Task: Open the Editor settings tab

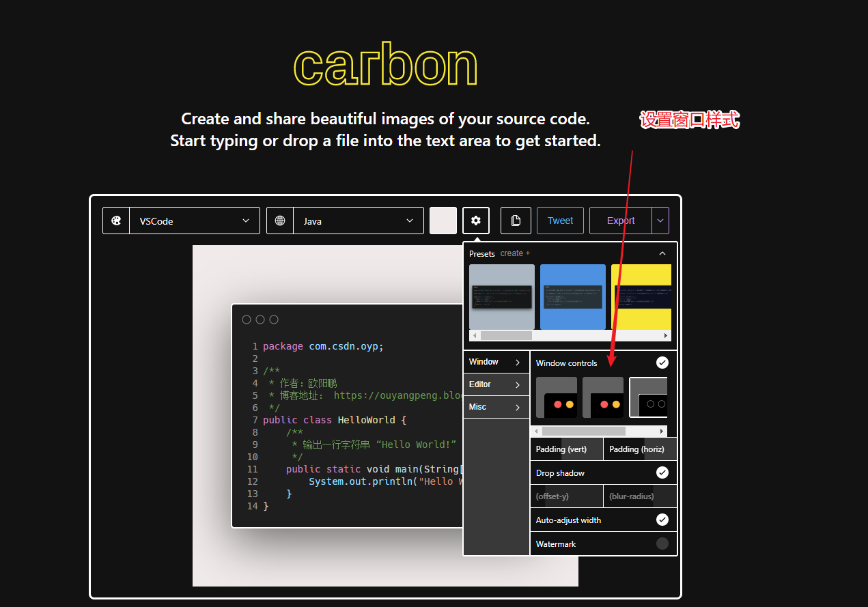Action: pyautogui.click(x=496, y=384)
